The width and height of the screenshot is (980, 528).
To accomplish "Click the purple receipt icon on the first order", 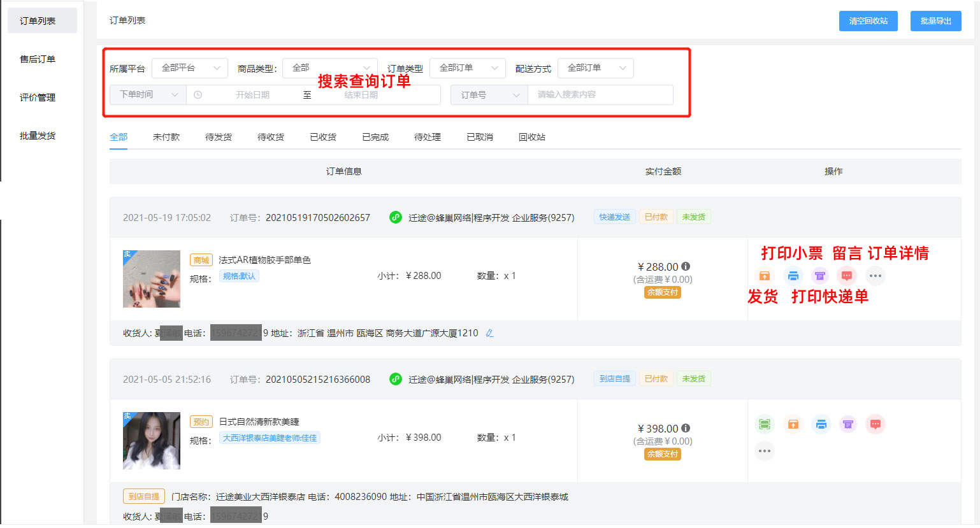I will pyautogui.click(x=820, y=276).
